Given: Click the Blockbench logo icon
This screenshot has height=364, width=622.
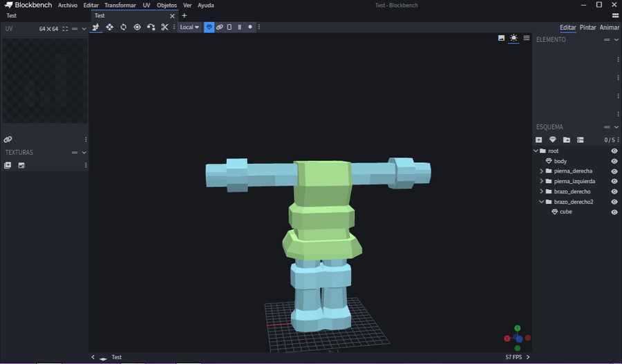Looking at the screenshot, I should pyautogui.click(x=8, y=5).
